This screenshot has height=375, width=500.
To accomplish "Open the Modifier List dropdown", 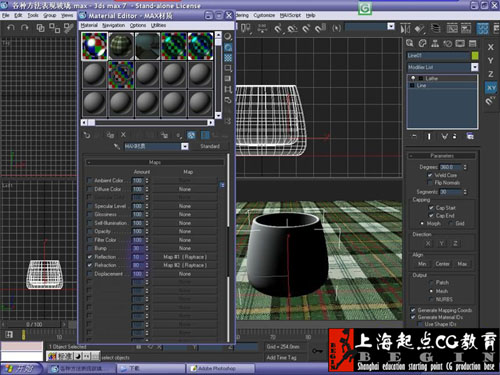I will pos(475,67).
